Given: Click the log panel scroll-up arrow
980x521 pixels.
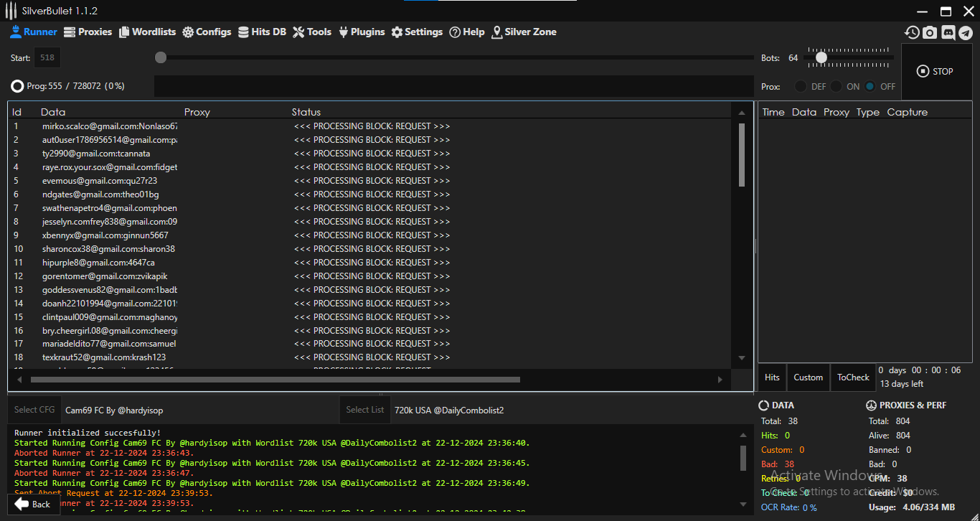Looking at the screenshot, I should click(743, 435).
